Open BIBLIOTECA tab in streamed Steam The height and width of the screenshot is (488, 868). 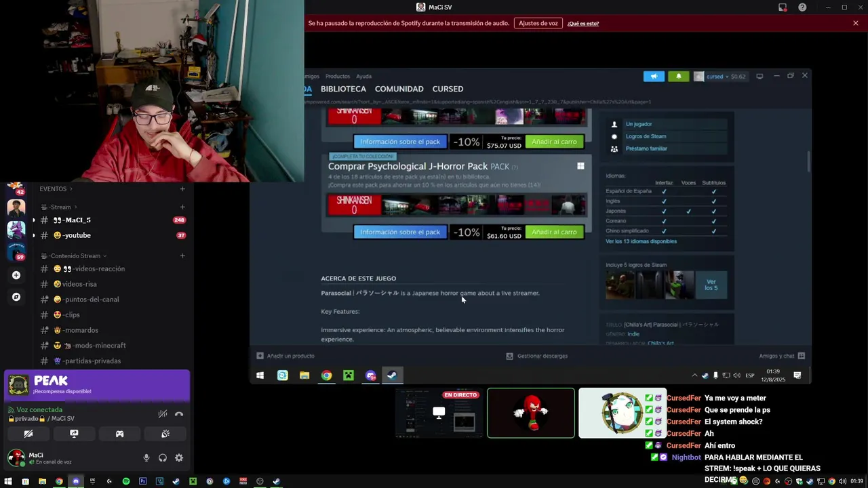pyautogui.click(x=343, y=89)
